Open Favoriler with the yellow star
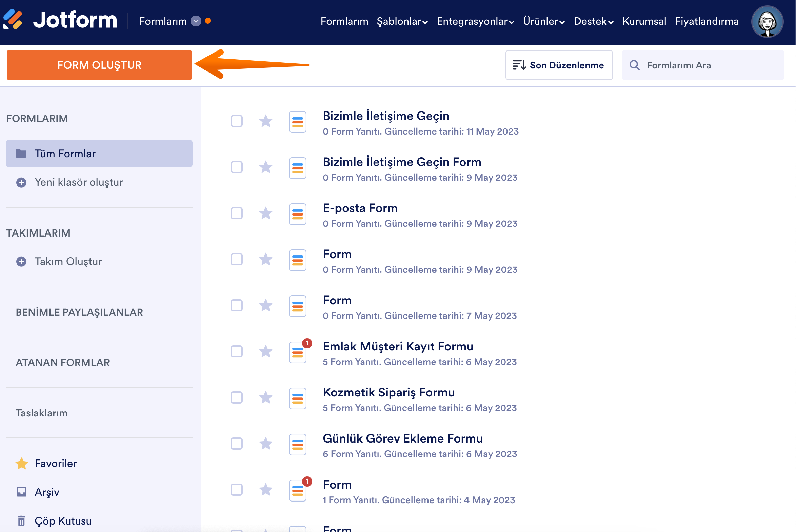 [x=21, y=464]
